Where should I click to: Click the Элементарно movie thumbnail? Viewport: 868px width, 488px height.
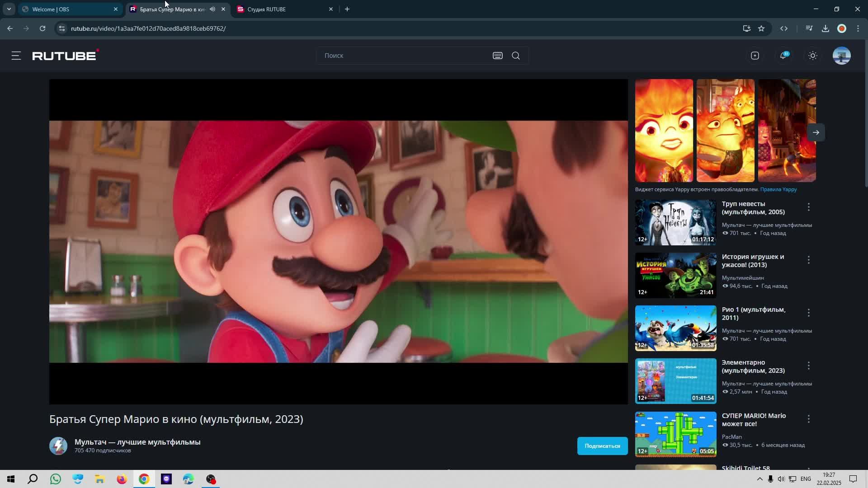tap(675, 381)
